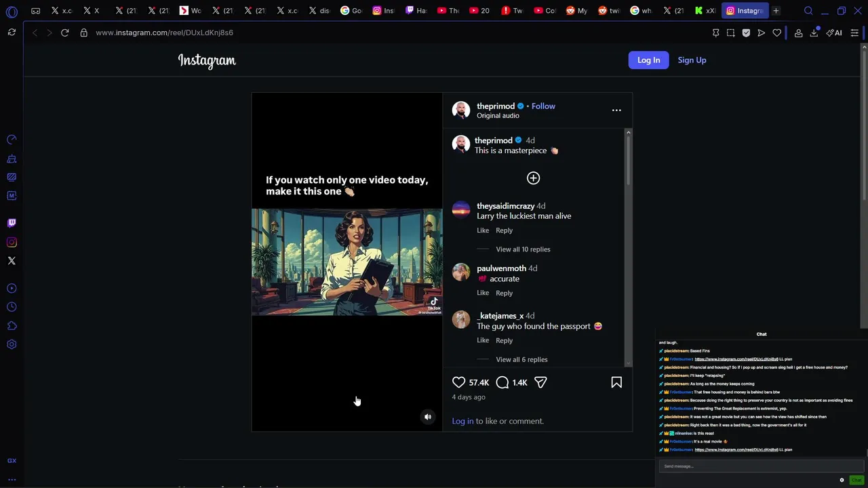
Task: Like theysaidimcrazy's comment
Action: tap(483, 230)
